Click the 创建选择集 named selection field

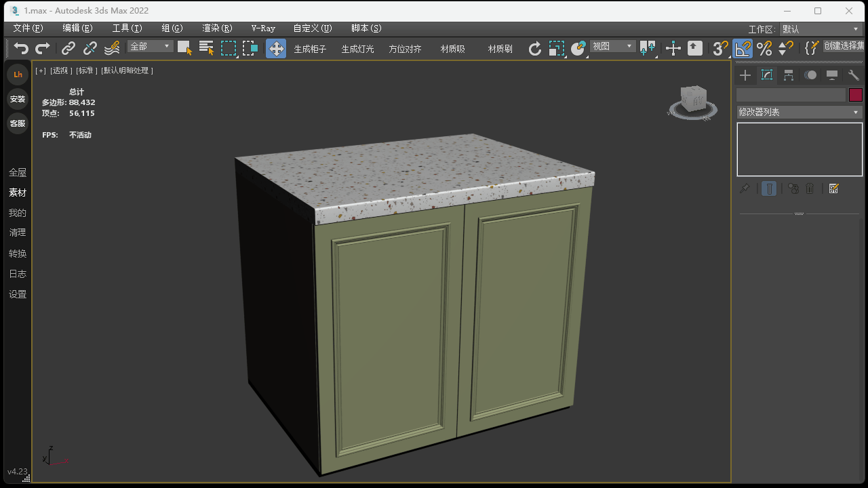point(844,46)
